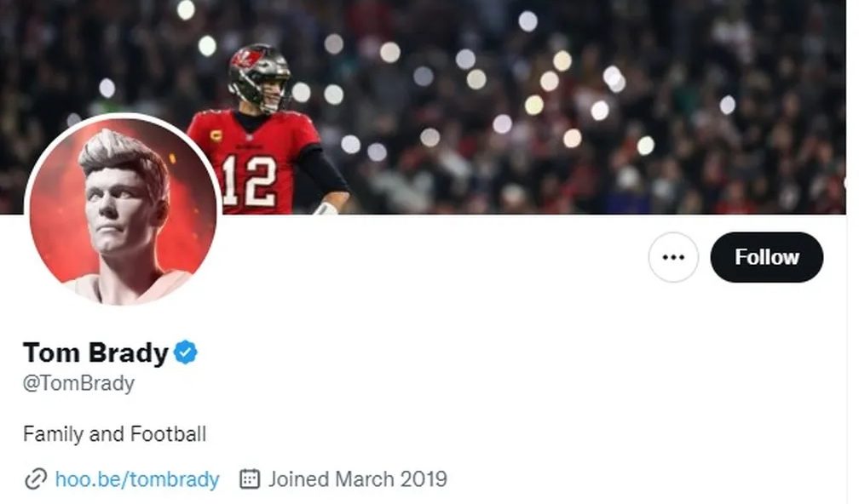Click the bold "Tom Brady" display name

[x=95, y=352]
